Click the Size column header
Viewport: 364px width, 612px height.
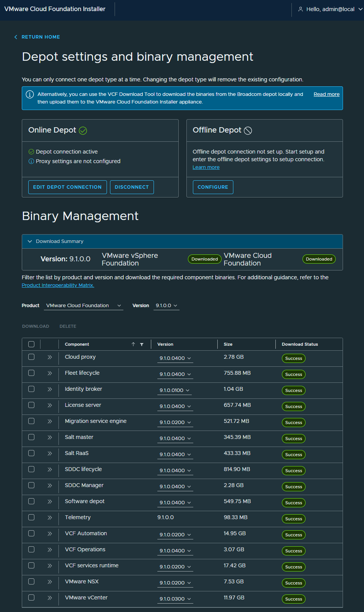click(228, 344)
